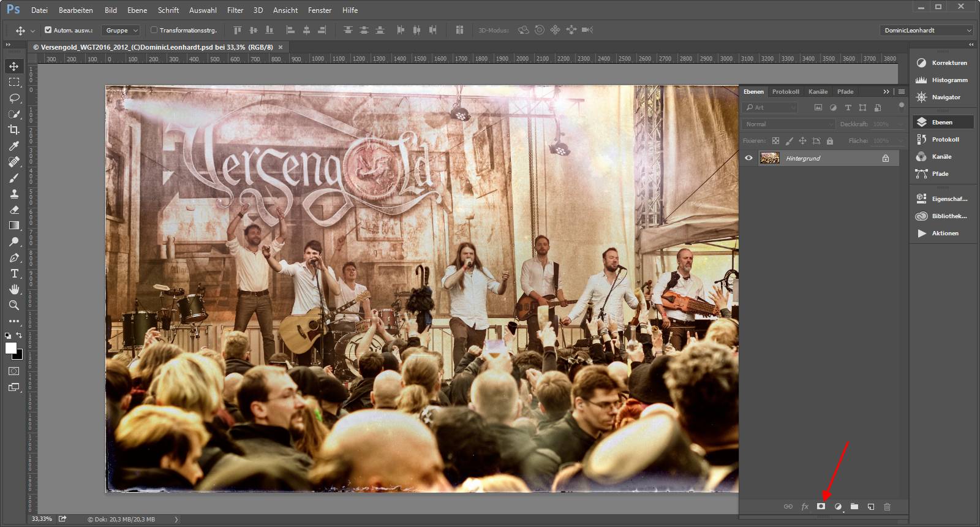Select the Hand tool
This screenshot has height=527, width=980.
coord(13,289)
